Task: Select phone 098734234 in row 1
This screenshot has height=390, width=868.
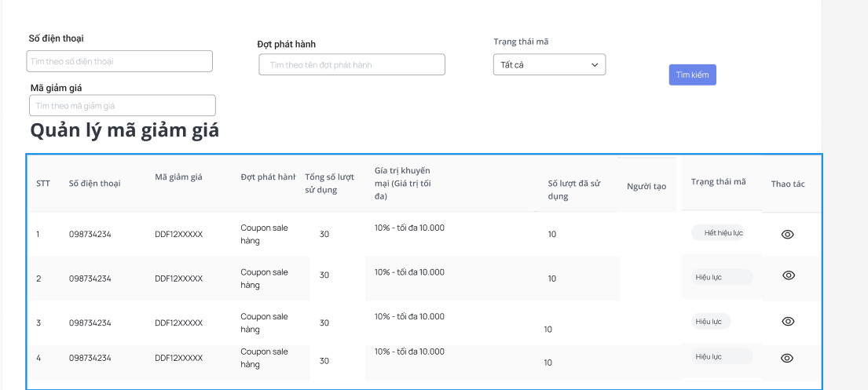Action: click(90, 235)
